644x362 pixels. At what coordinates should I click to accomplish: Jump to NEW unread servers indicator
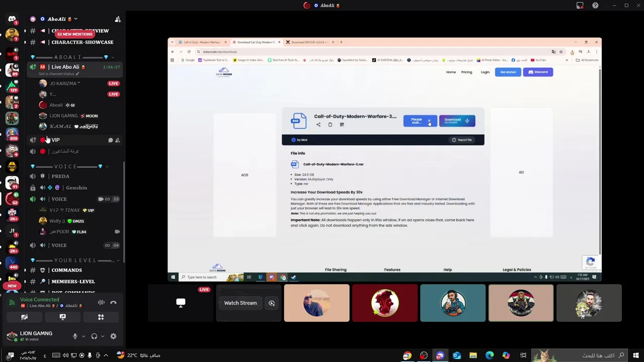click(12, 286)
